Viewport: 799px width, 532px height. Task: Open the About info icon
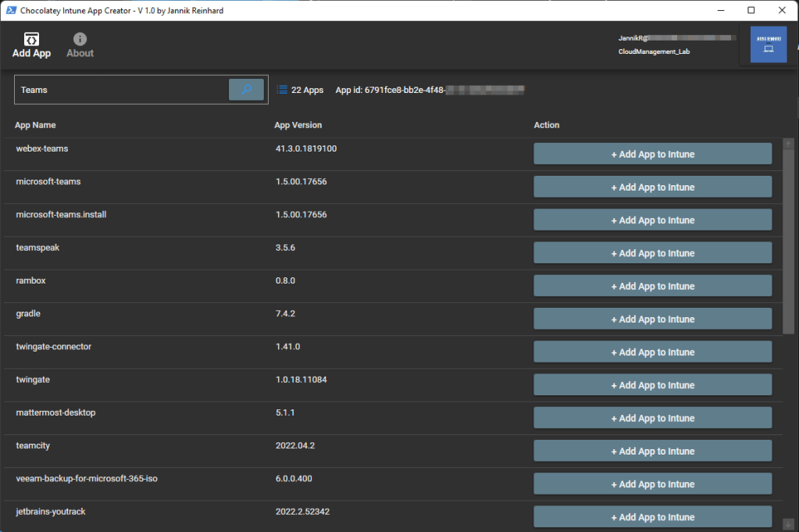click(x=80, y=39)
